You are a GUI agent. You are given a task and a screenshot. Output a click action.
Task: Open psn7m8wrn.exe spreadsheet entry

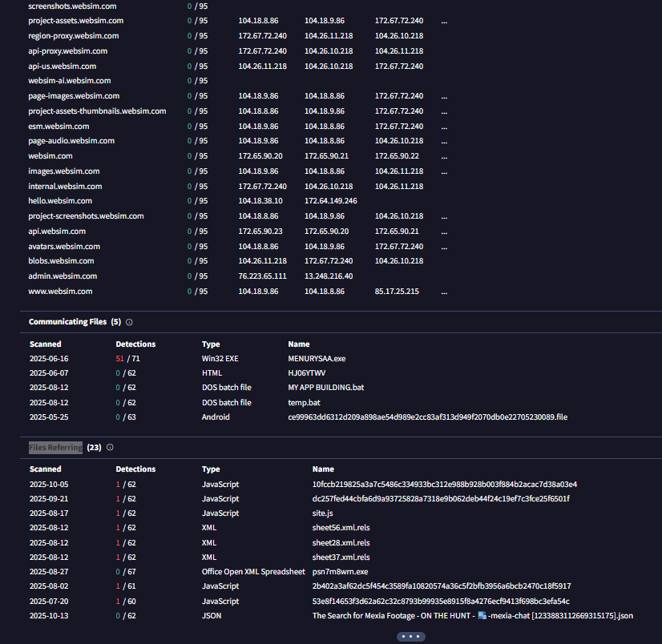[340, 572]
